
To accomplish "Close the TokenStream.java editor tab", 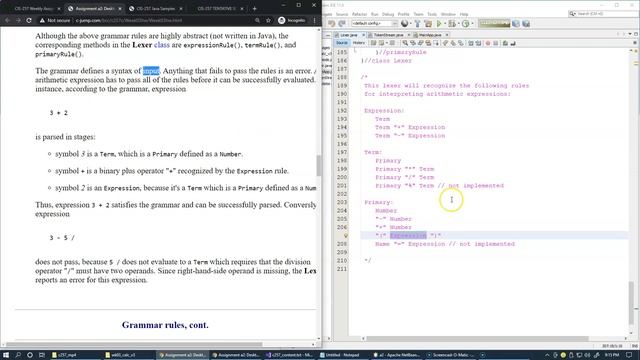I will coord(409,35).
